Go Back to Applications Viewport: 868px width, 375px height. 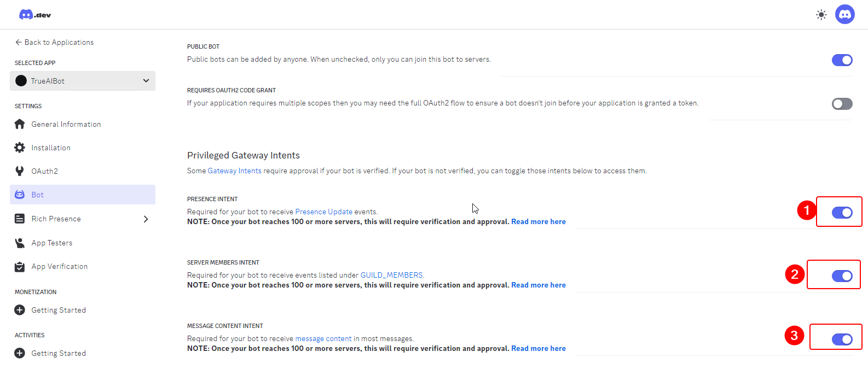[54, 42]
